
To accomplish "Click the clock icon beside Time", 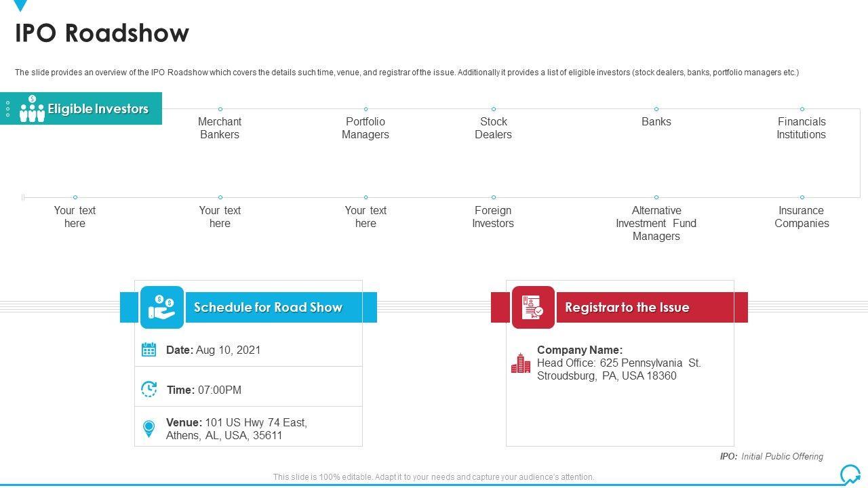I will click(149, 389).
